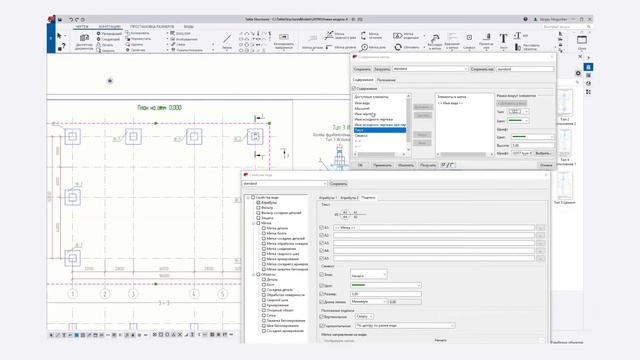Pick font Цвет swatch in mark content dialog
Screen dimensions: 640x360
[x=533, y=137]
